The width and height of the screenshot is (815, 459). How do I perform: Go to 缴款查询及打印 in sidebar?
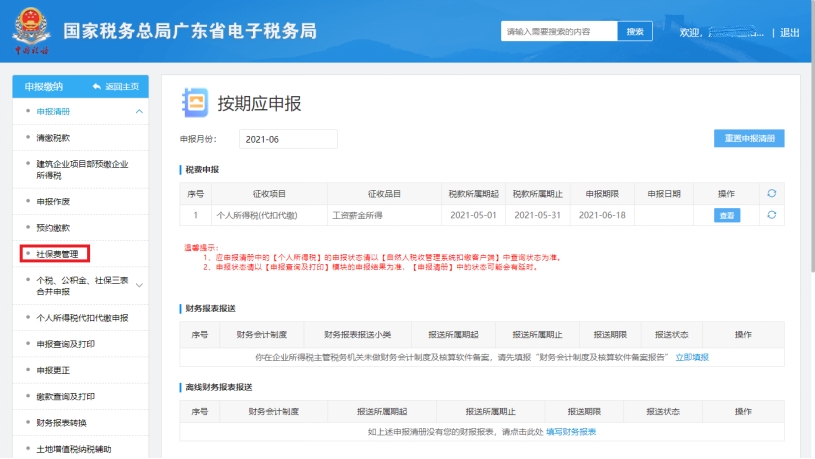(66, 396)
